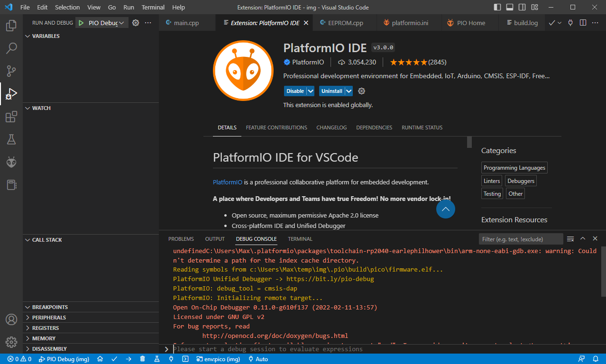This screenshot has height=364, width=606.
Task: Click PlatformIO Upload arrow in status bar
Action: [129, 359]
